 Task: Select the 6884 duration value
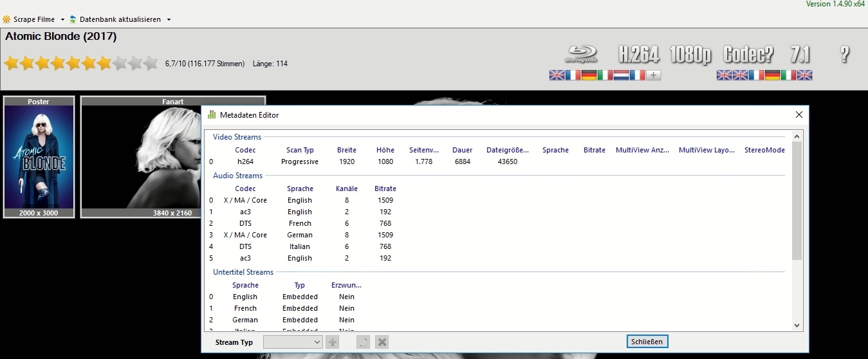point(462,161)
